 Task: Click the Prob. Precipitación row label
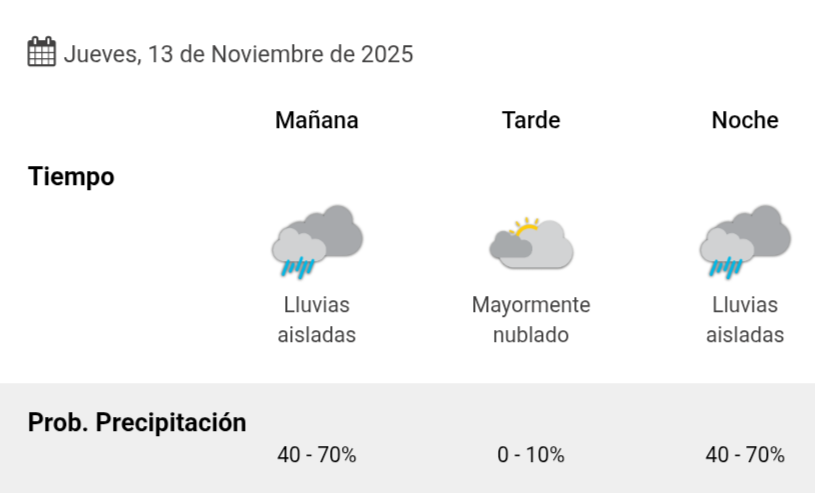137,422
